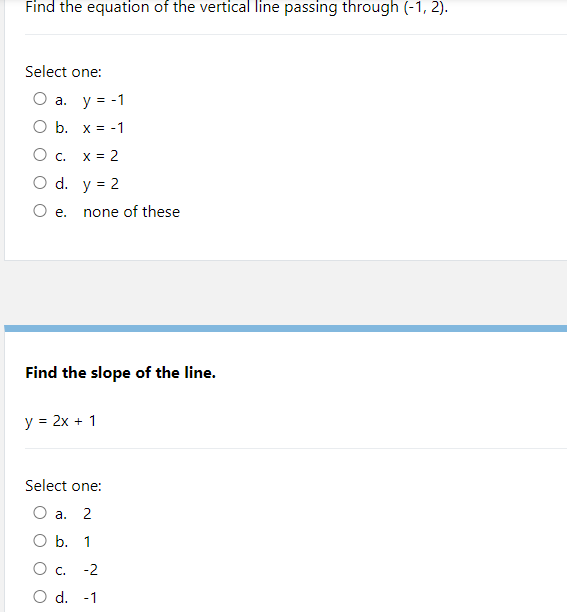Click the 'none of these' answer text

pyautogui.click(x=132, y=212)
